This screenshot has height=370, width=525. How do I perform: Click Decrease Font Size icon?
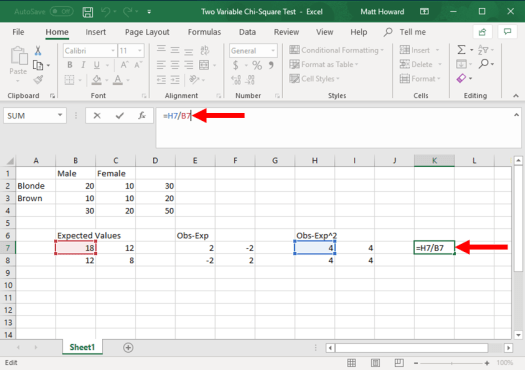(138, 65)
